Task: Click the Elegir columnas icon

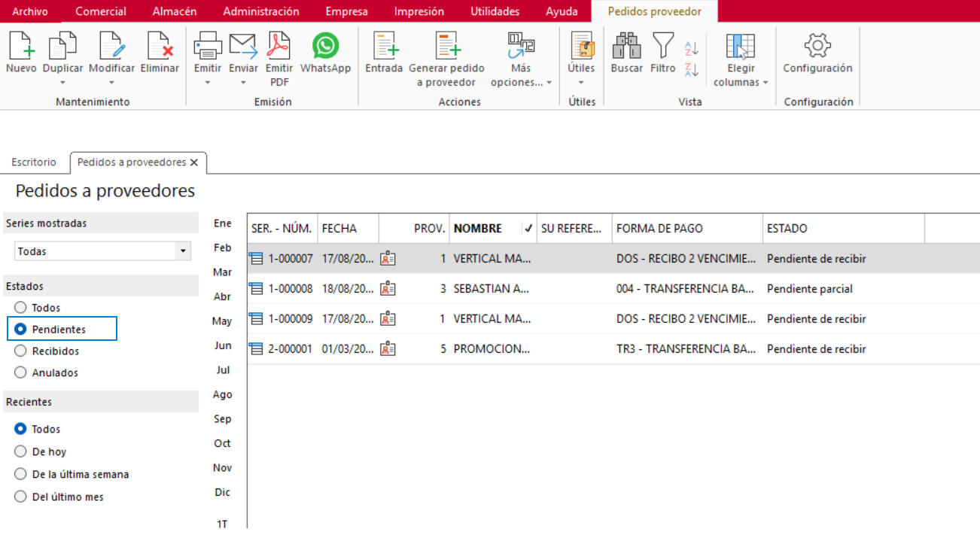Action: pyautogui.click(x=741, y=46)
